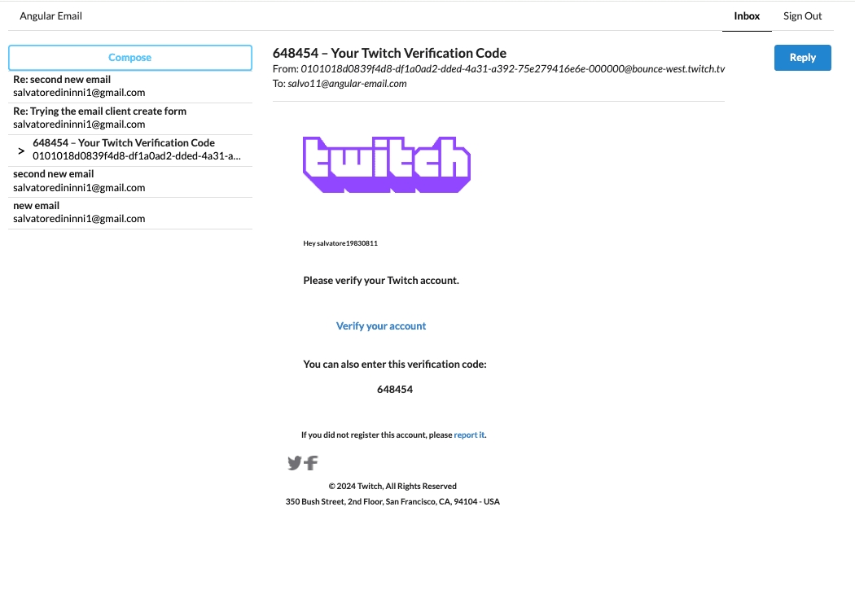Image resolution: width=855 pixels, height=616 pixels.
Task: Click the purple Twitch logo image
Action: 387,164
